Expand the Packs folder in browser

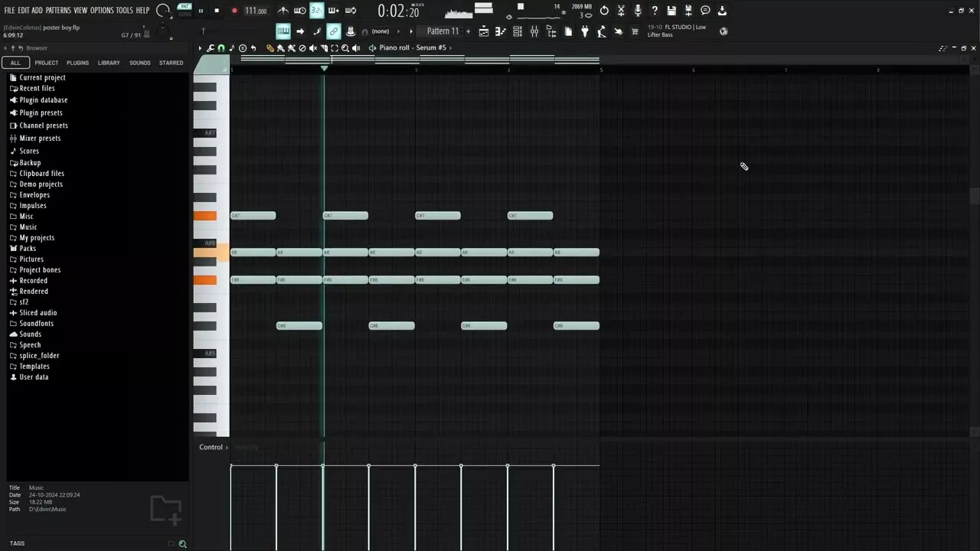[28, 249]
